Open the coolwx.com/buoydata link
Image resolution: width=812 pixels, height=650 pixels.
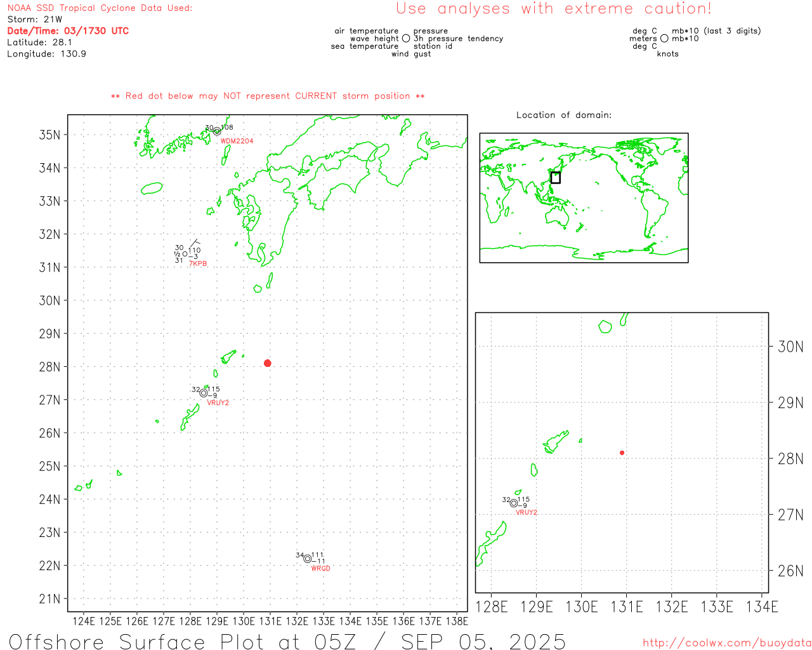pyautogui.click(x=727, y=643)
